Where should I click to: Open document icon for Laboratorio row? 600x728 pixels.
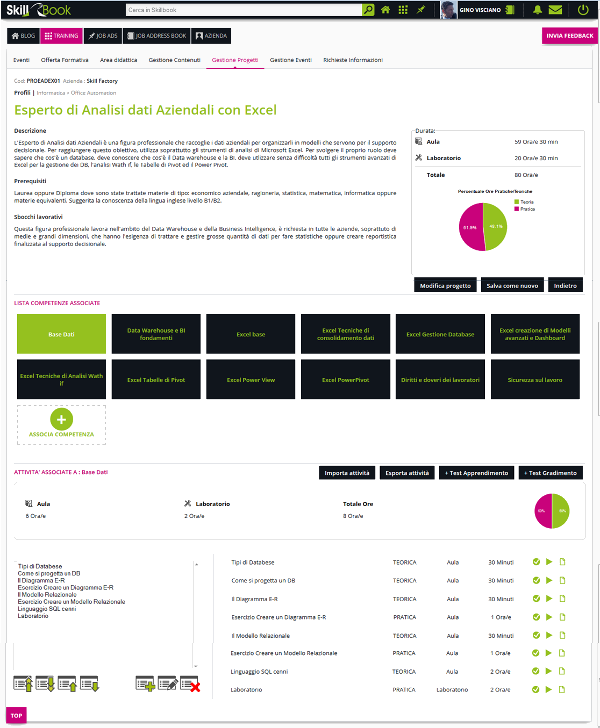[561, 689]
